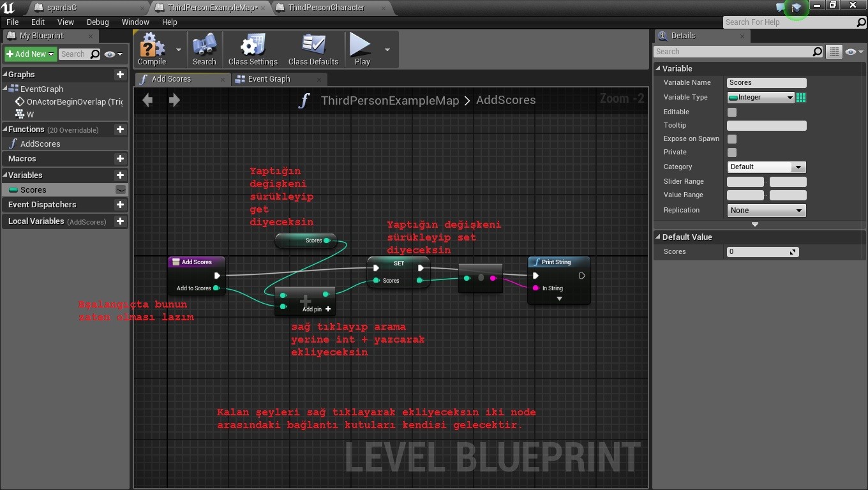Expand the Play options dropdown arrow
Viewport: 868px width, 490px height.
coord(387,50)
